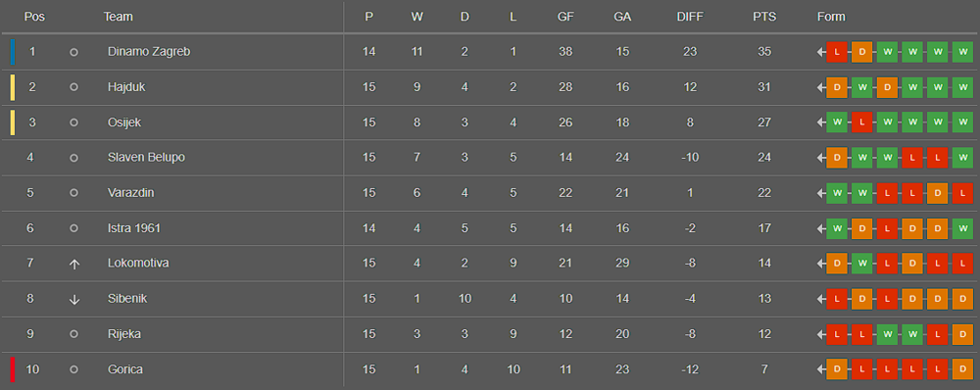The height and width of the screenshot is (390, 980).
Task: Open the Slaven Belupo team link
Action: point(146,158)
